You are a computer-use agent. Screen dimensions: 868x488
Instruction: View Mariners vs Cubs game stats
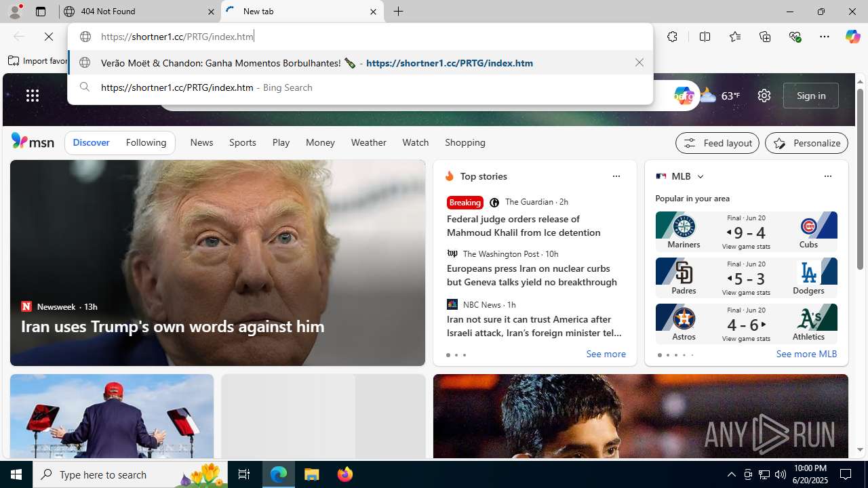pyautogui.click(x=746, y=246)
